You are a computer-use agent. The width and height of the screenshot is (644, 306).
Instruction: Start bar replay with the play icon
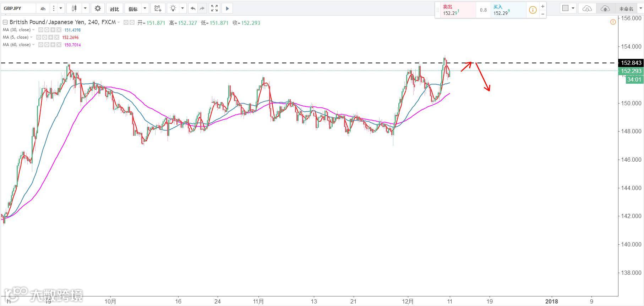[x=228, y=8]
